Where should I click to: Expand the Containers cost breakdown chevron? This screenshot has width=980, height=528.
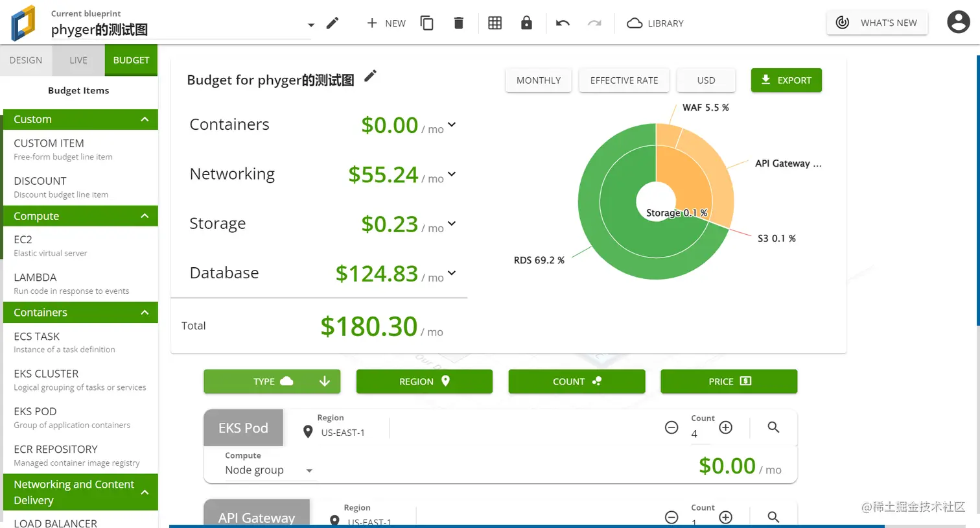click(452, 125)
